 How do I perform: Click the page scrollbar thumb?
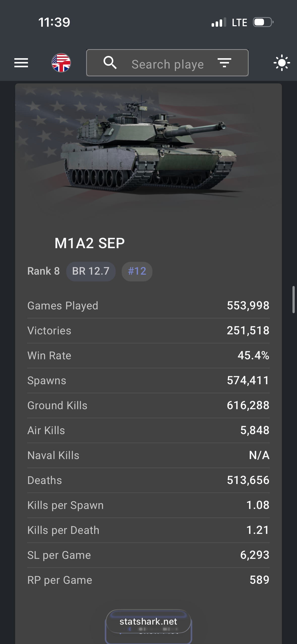pyautogui.click(x=293, y=299)
